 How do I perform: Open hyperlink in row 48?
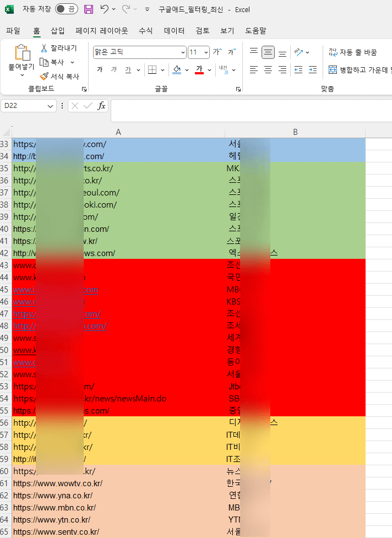point(60,325)
